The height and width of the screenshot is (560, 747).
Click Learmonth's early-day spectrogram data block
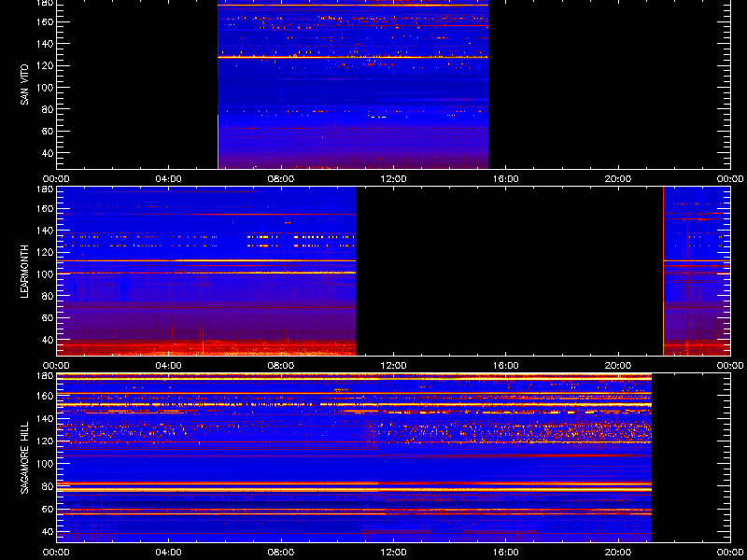[206, 271]
